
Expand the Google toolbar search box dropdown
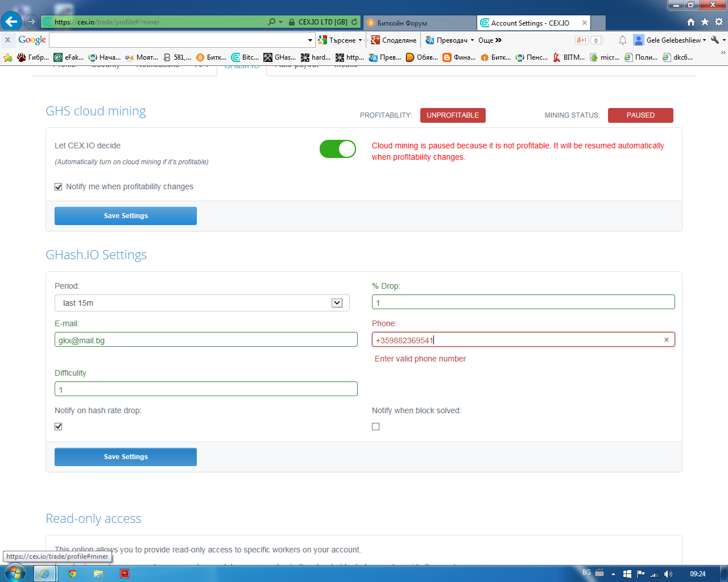(x=310, y=40)
